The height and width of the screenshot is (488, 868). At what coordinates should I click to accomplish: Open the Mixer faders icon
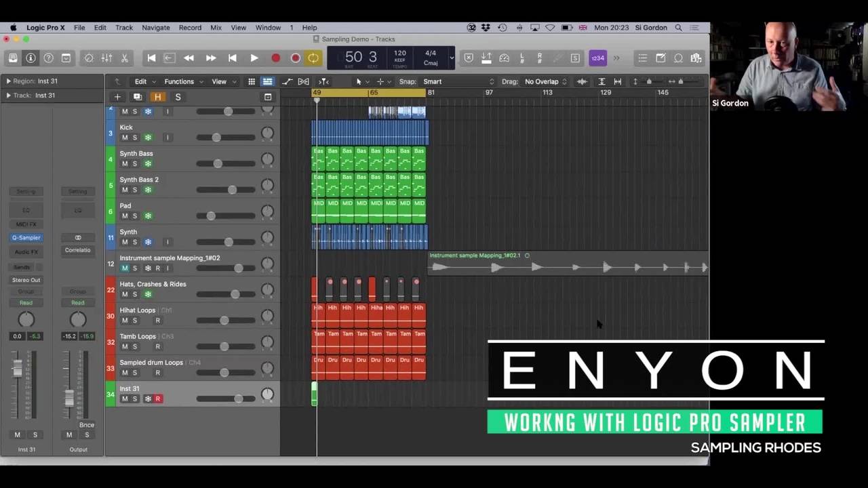tap(106, 58)
